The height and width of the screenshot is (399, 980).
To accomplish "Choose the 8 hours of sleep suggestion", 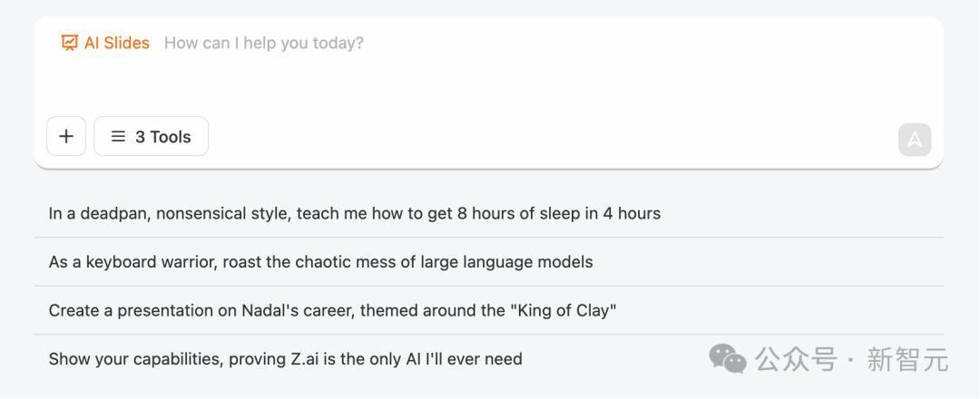I will [489, 213].
